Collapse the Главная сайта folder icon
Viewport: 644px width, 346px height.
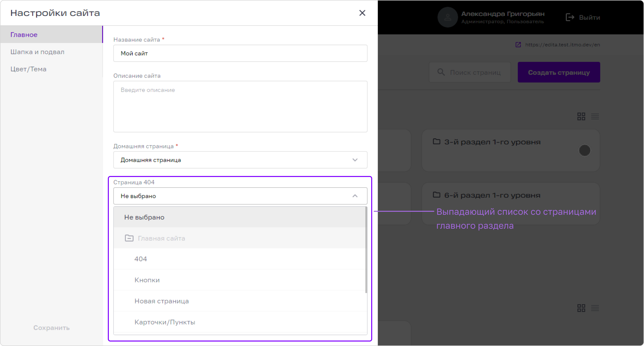pos(129,238)
